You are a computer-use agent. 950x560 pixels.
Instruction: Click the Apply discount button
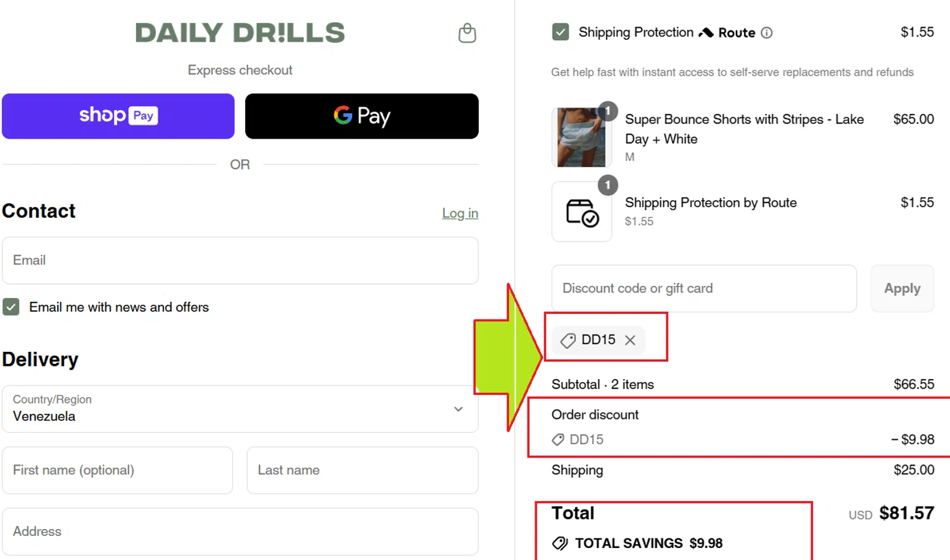pos(902,289)
